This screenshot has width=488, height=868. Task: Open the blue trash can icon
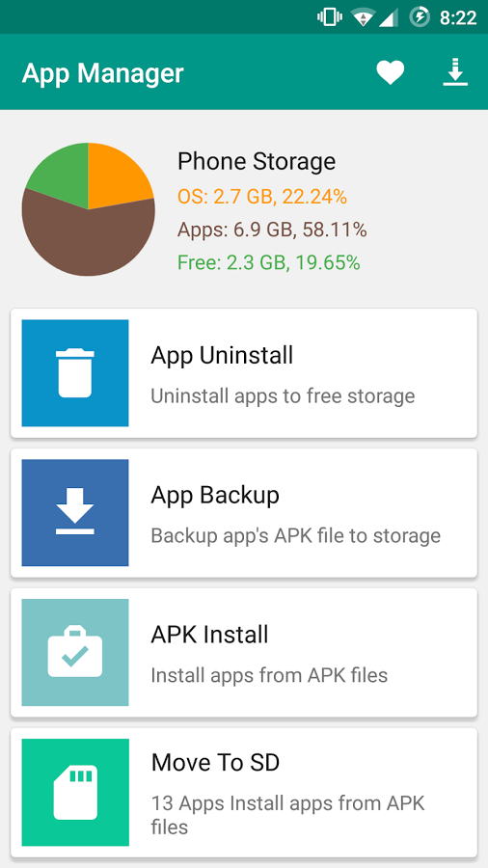[x=75, y=373]
